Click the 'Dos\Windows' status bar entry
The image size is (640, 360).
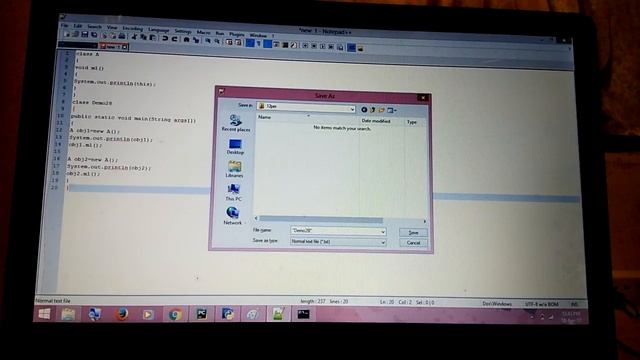497,304
